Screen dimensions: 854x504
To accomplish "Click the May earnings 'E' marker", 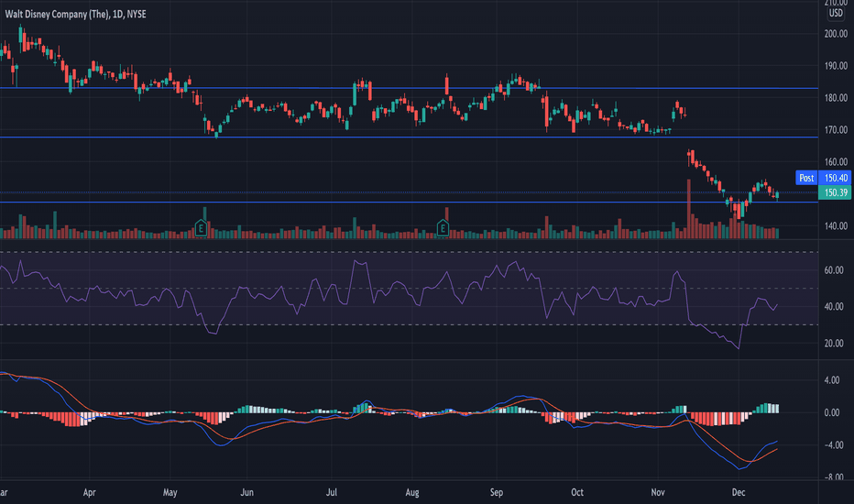I will pos(201,228).
